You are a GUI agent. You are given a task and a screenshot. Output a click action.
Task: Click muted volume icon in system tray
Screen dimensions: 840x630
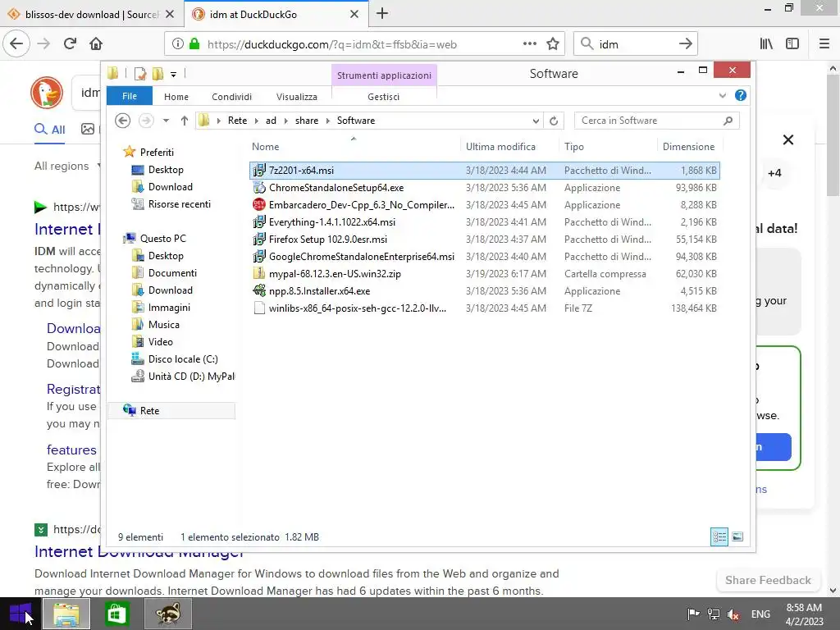pos(733,614)
